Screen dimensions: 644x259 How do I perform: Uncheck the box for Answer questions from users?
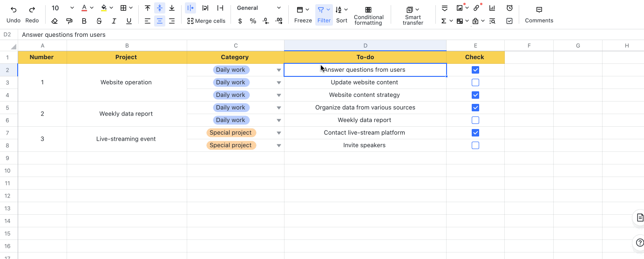(475, 70)
